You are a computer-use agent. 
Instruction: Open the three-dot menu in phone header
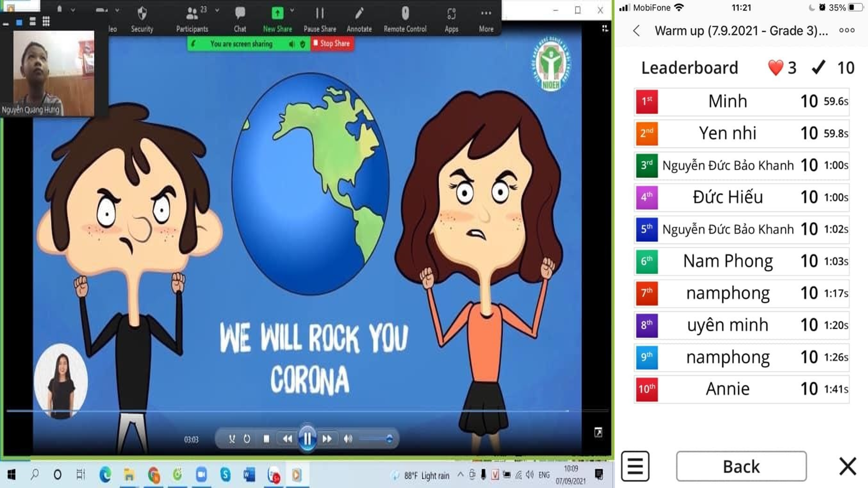847,30
